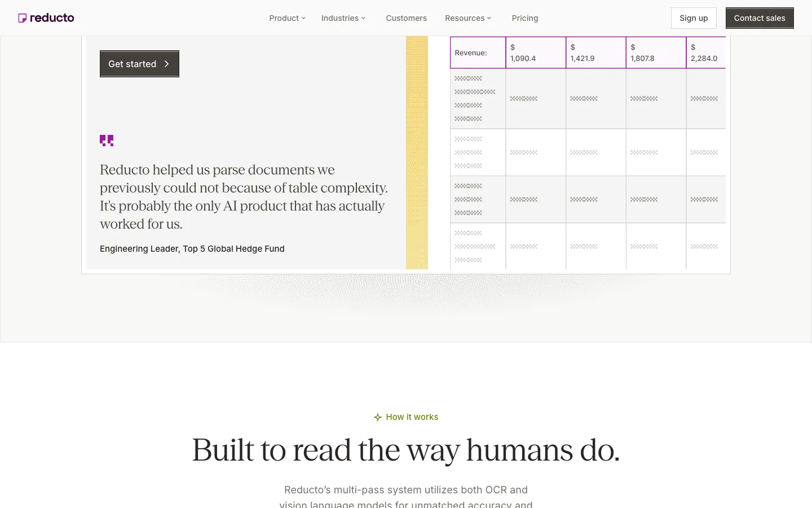Viewport: 812px width, 508px height.
Task: Click the Get started button
Action: (139, 64)
